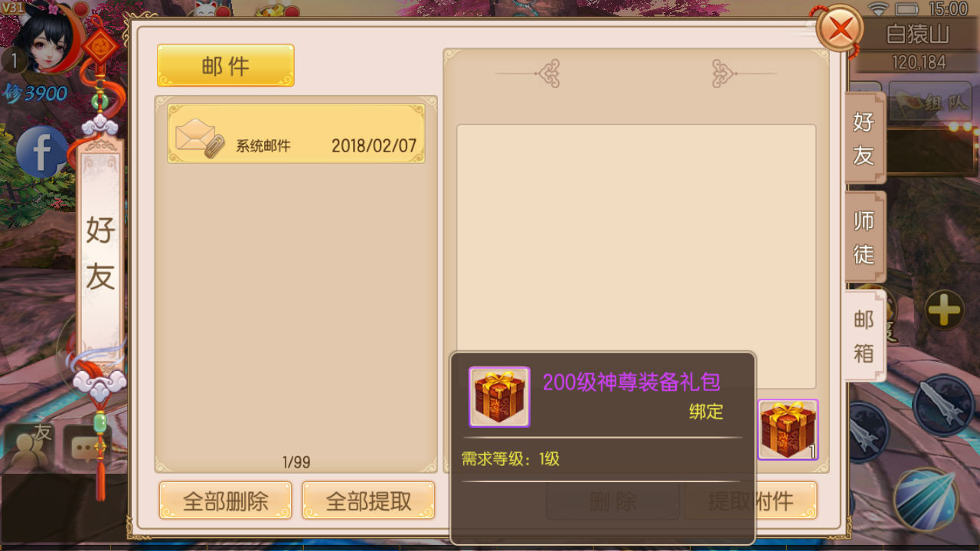980x551 pixels.
Task: Tap the yellow plus icon
Action: coord(945,310)
